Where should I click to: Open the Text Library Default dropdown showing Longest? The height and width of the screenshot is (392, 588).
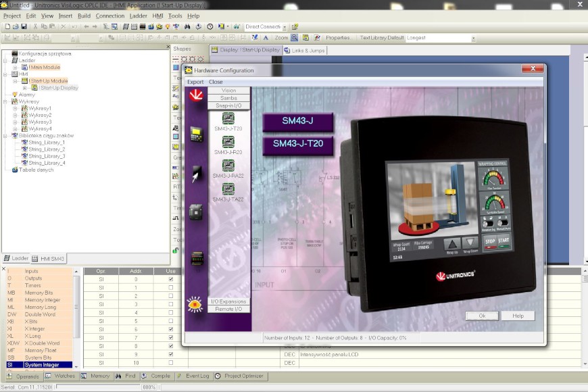tap(473, 38)
